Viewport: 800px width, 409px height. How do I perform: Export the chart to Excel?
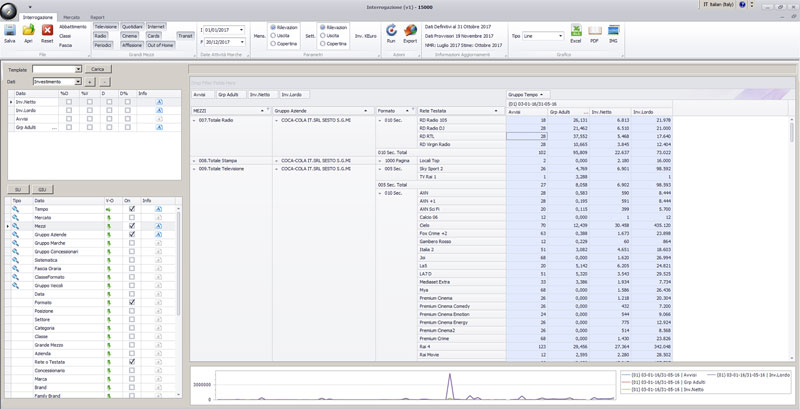577,32
